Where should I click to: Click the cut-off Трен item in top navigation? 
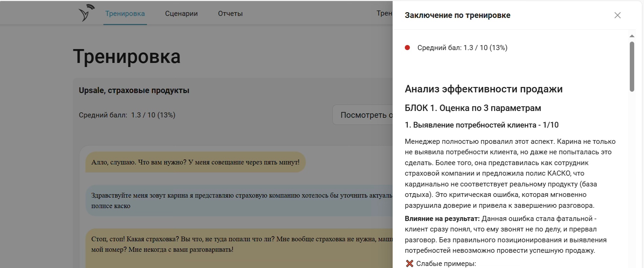tap(384, 13)
